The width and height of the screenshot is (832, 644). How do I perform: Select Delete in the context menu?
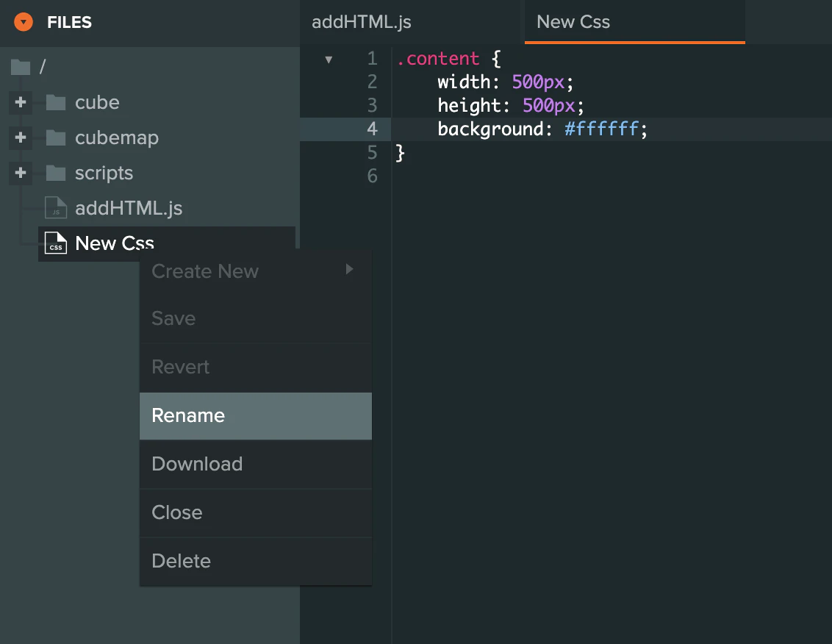click(x=181, y=561)
